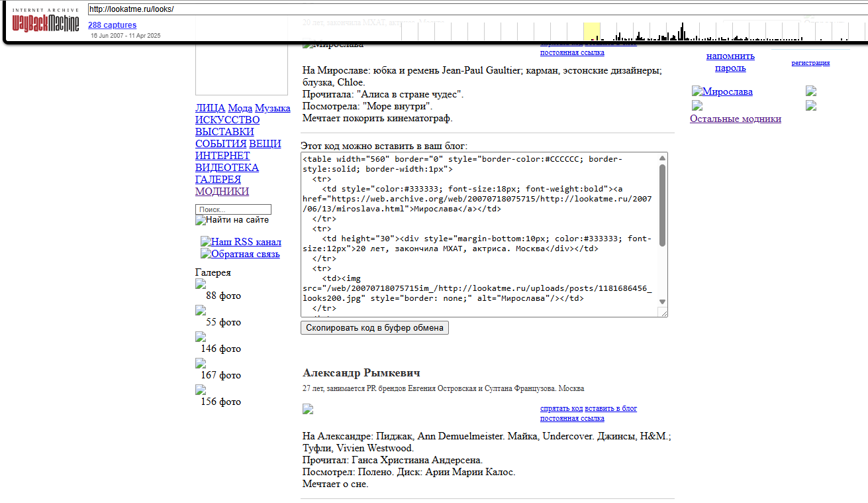Open the Александр Рымкевич look photo placeholder
This screenshot has width=868, height=503.
point(308,409)
